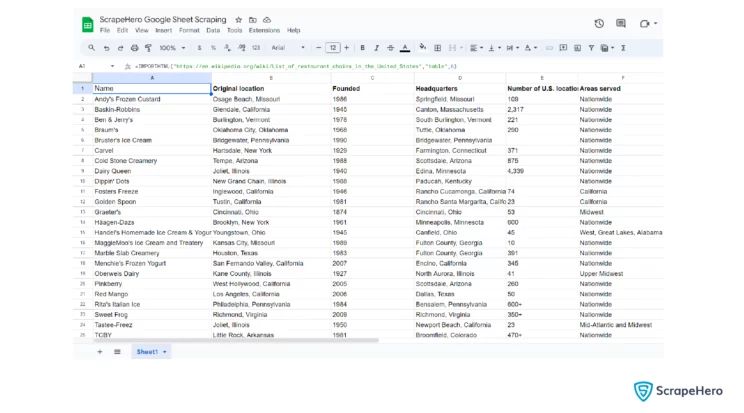Open the text color picker
744x413 pixels.
(405, 48)
